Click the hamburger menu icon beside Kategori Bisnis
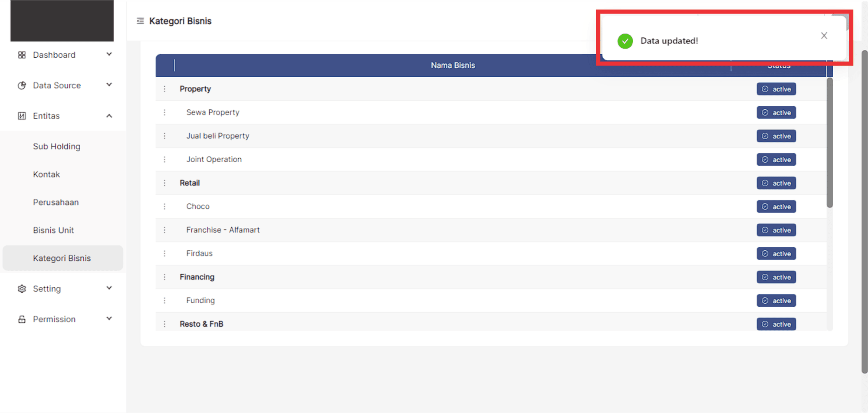The width and height of the screenshot is (868, 413). 140,21
